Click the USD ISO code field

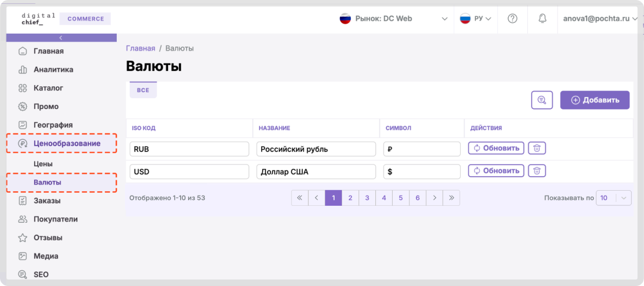(x=189, y=172)
